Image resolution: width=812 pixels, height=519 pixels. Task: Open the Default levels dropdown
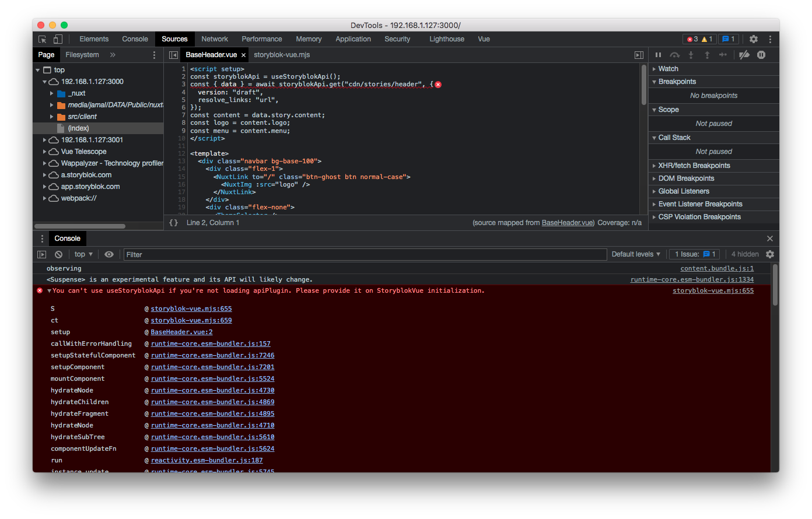click(x=636, y=254)
